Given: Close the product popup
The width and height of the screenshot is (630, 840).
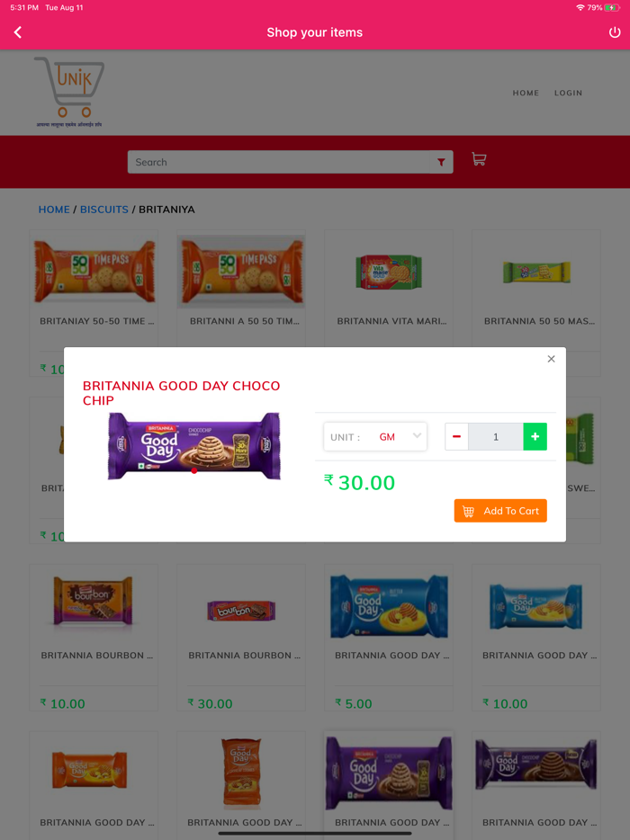Looking at the screenshot, I should (551, 359).
